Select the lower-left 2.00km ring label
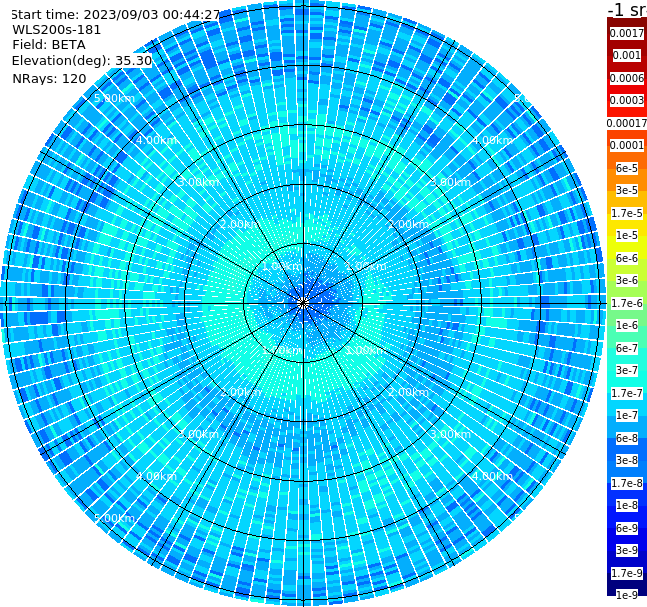647x607 pixels. pos(241,392)
